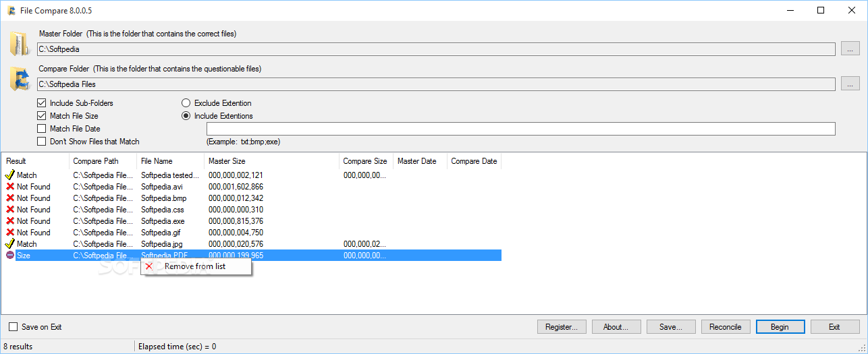Click the Exit button

point(835,327)
